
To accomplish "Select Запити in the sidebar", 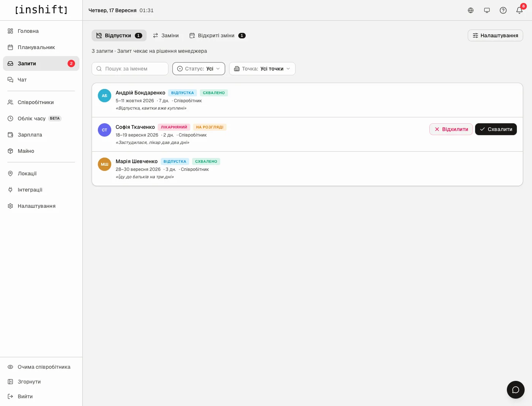I will (x=41, y=63).
